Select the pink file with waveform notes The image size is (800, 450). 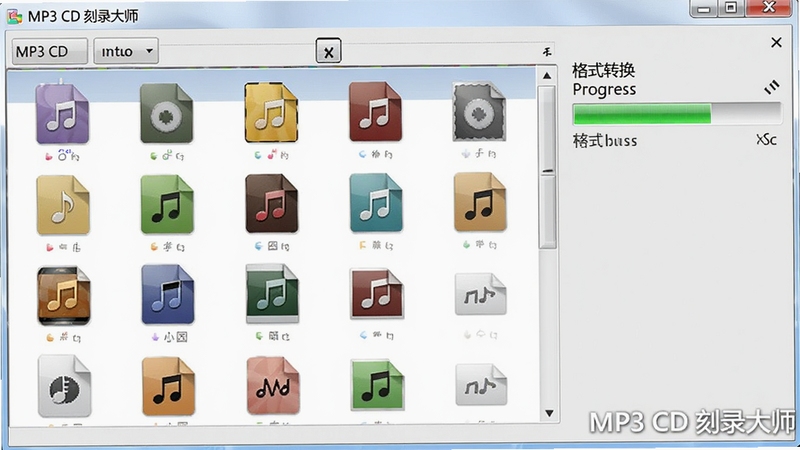pos(273,385)
